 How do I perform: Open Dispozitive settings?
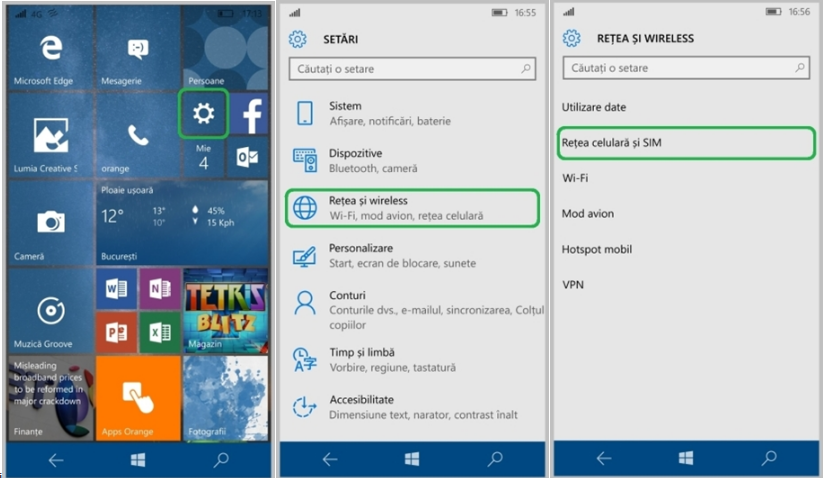(x=413, y=161)
